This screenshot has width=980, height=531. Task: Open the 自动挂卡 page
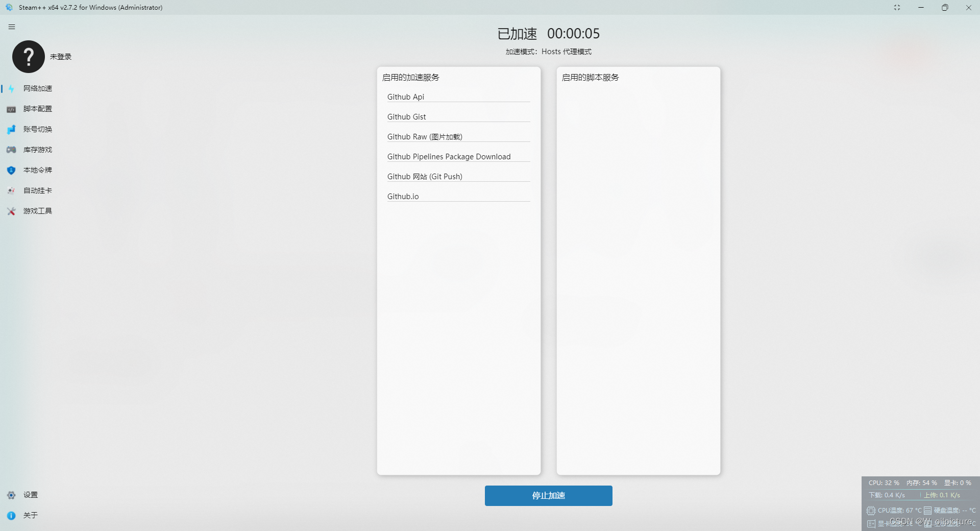pyautogui.click(x=38, y=190)
